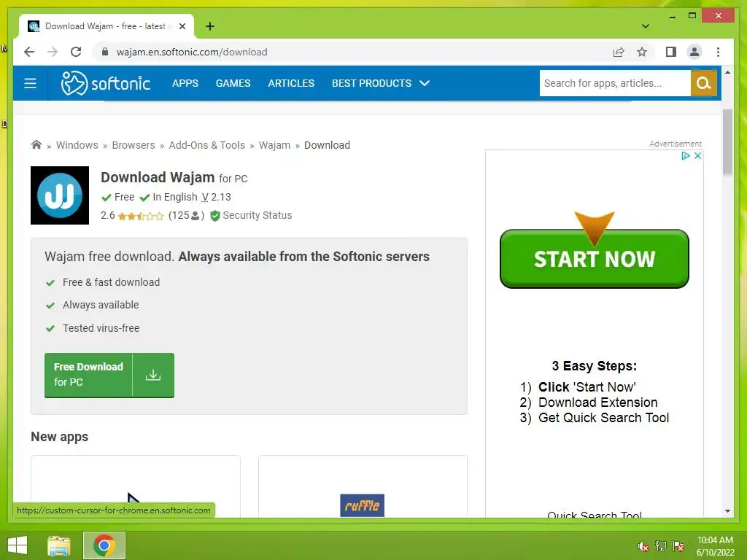747x560 pixels.
Task: Open Chrome's three-dot menu
Action: (718, 52)
